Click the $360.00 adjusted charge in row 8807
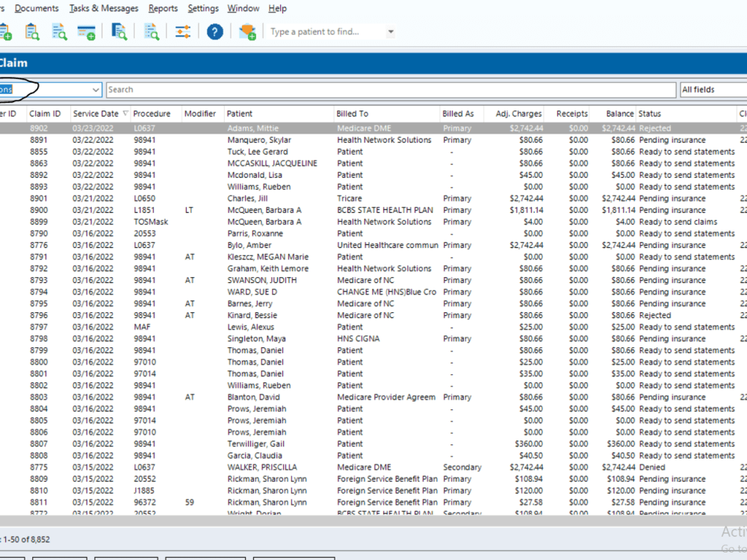Viewport: 747px width, 560px height. [x=529, y=444]
